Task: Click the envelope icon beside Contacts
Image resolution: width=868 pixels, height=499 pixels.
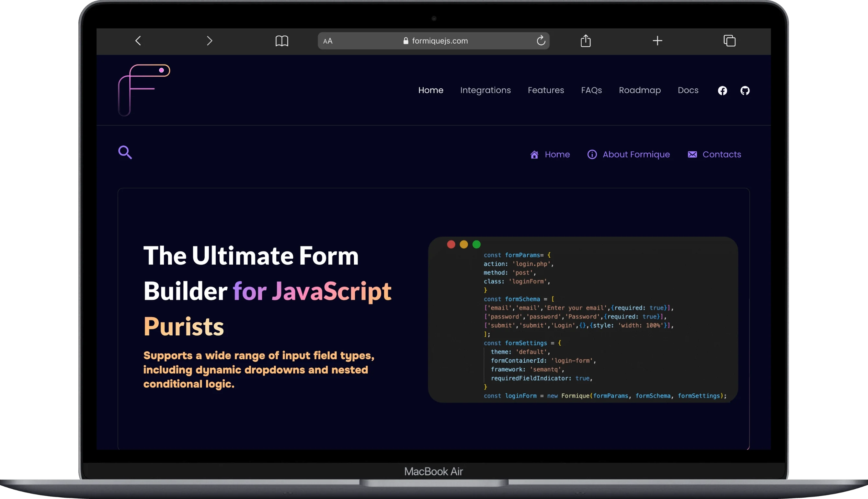Action: point(692,155)
